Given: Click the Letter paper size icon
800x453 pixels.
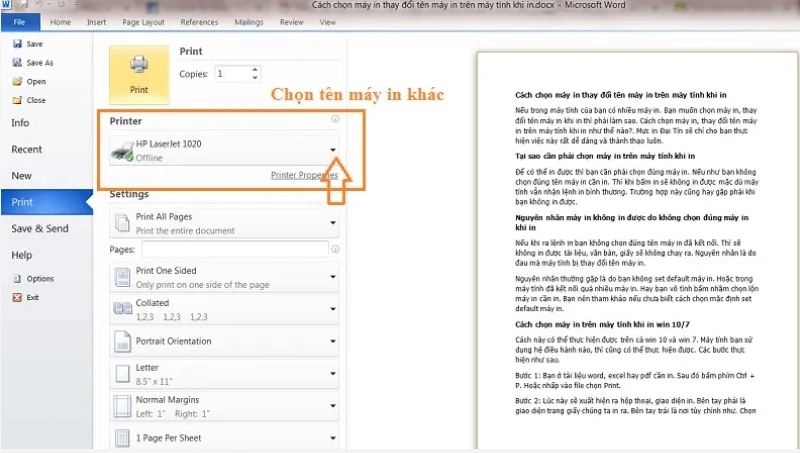Looking at the screenshot, I should pyautogui.click(x=122, y=374).
